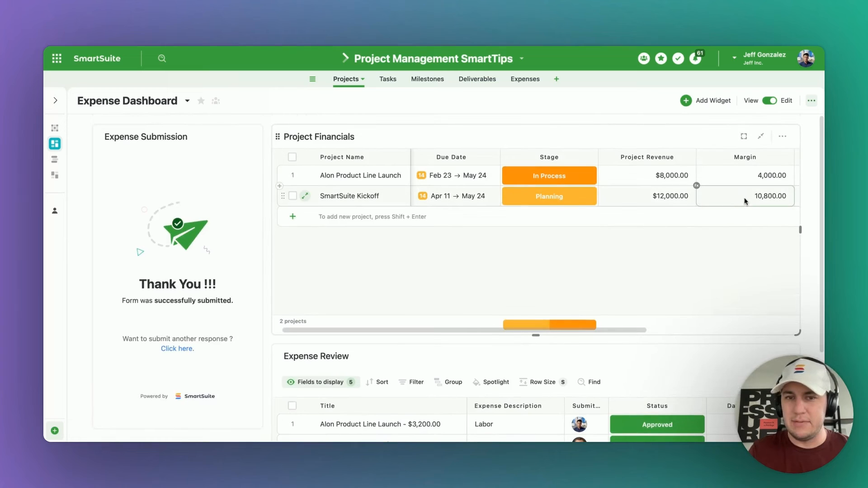868x488 pixels.
Task: Click the Project Financials resize corner handle
Action: 797,333
